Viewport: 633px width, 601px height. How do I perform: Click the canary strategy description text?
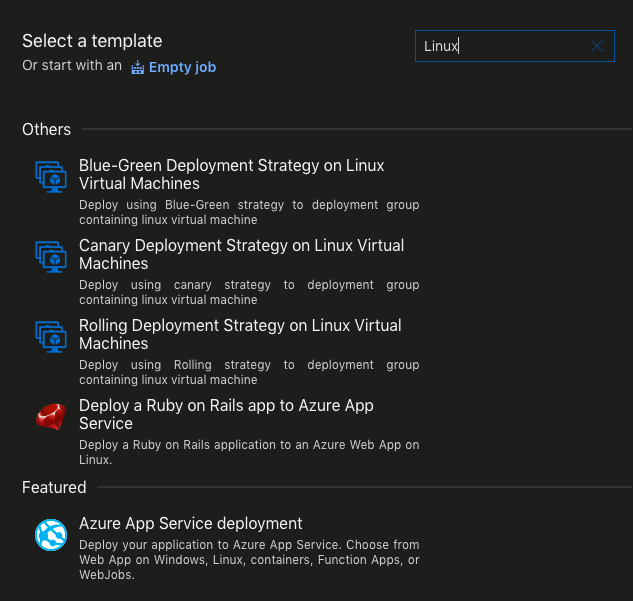coord(249,292)
